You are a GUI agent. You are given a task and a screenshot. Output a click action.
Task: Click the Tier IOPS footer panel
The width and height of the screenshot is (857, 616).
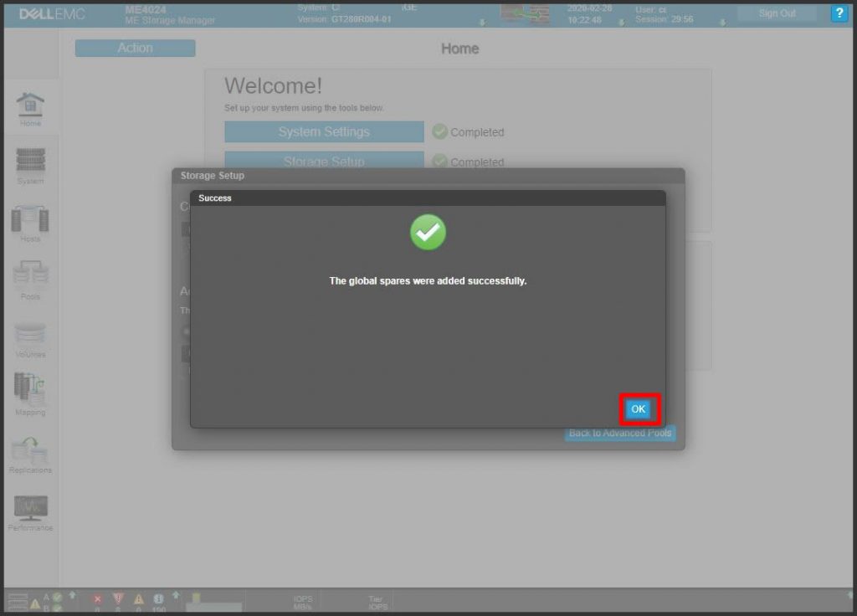pos(377,603)
